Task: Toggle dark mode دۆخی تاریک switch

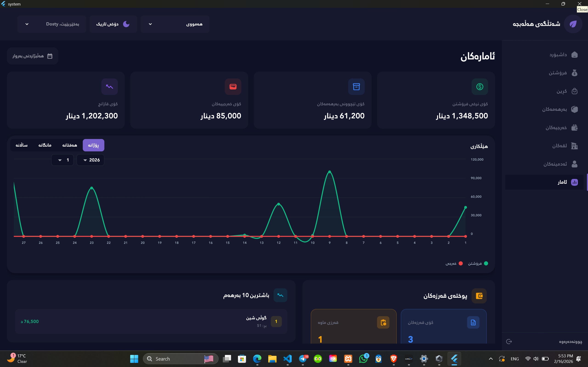Action: 113,24
